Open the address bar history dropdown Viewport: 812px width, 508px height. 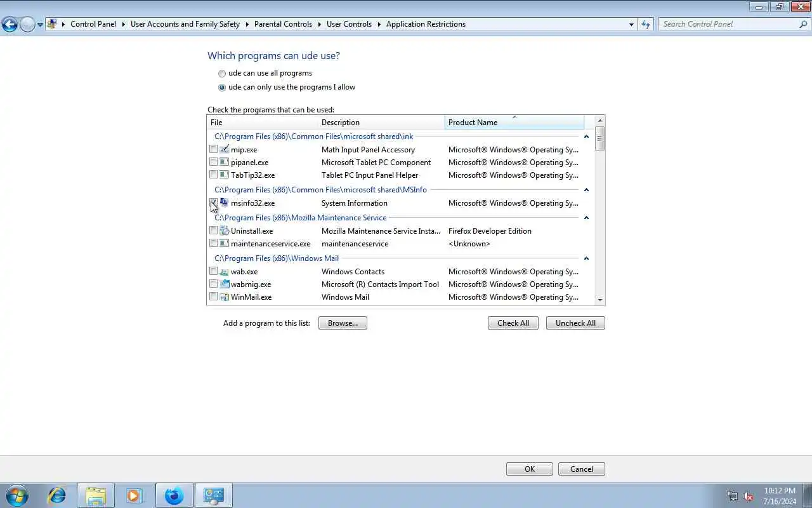pyautogui.click(x=631, y=24)
